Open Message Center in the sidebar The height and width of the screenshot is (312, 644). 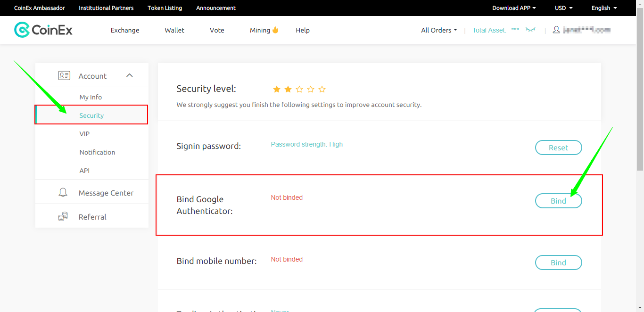[106, 193]
